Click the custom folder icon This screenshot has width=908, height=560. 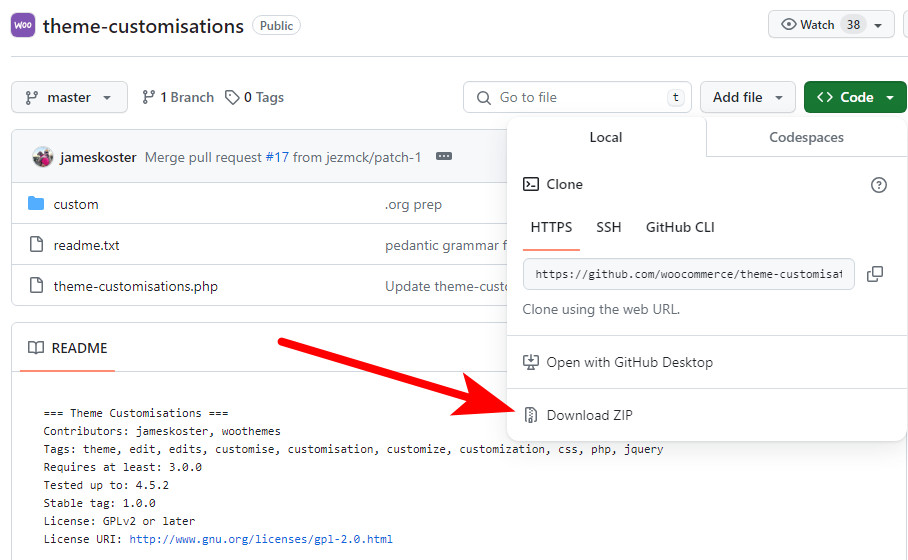click(36, 203)
